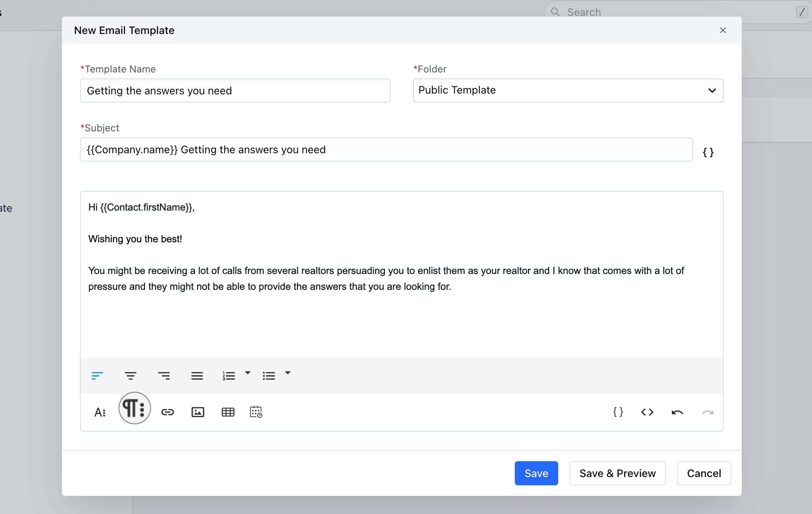Switch to HTML code view
This screenshot has height=514, width=812.
coord(647,412)
